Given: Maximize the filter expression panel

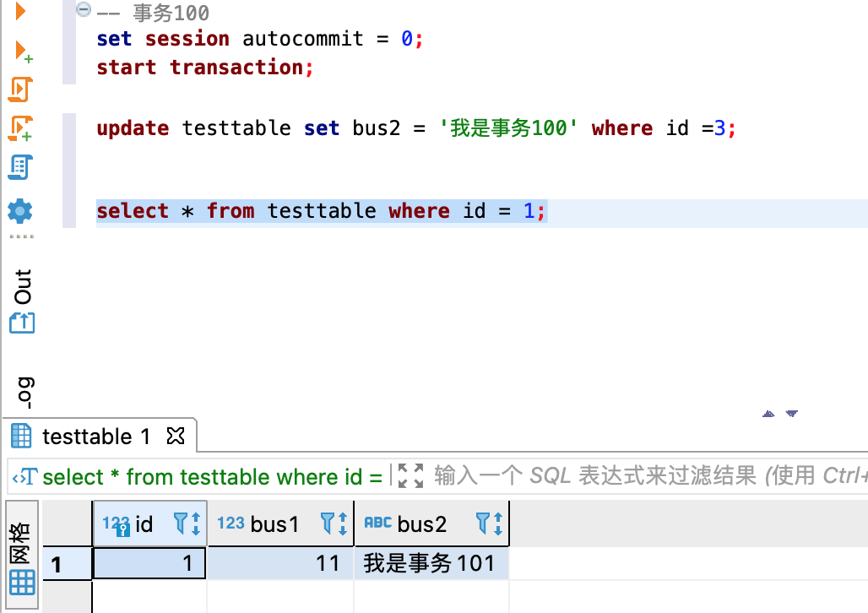Looking at the screenshot, I should pyautogui.click(x=410, y=475).
